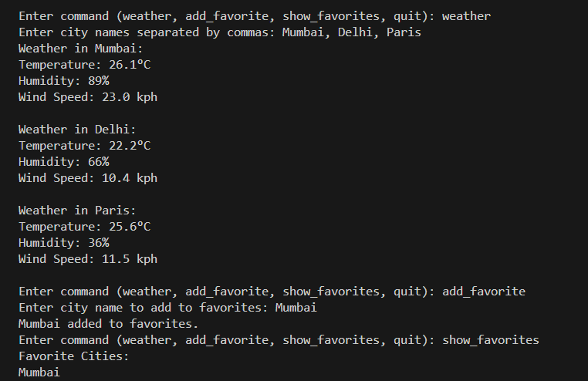Click the "Weather in Delhi:" heading line
588x381 pixels.
point(76,130)
